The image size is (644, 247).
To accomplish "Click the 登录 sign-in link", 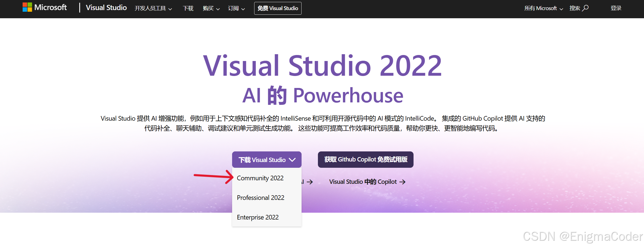I will [x=616, y=8].
